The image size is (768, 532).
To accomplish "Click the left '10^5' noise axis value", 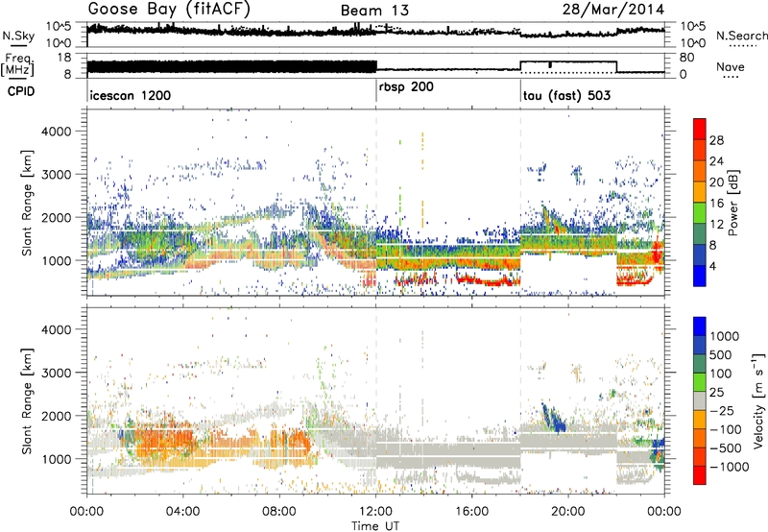I will pos(59,26).
